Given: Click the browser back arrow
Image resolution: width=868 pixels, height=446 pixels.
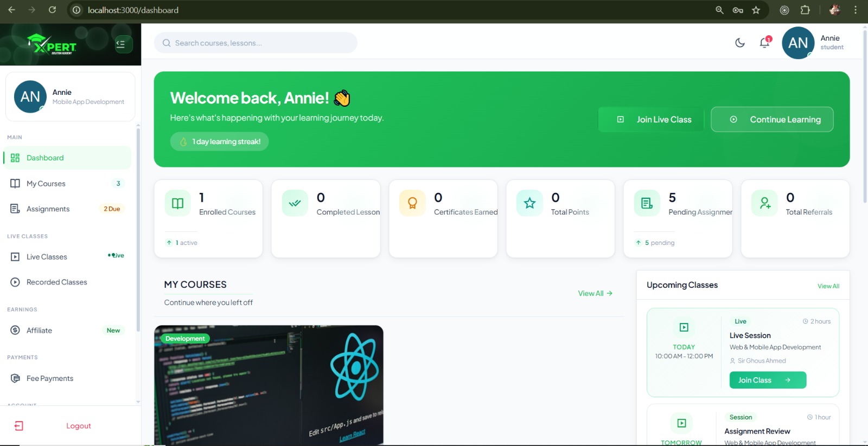Looking at the screenshot, I should click(11, 10).
